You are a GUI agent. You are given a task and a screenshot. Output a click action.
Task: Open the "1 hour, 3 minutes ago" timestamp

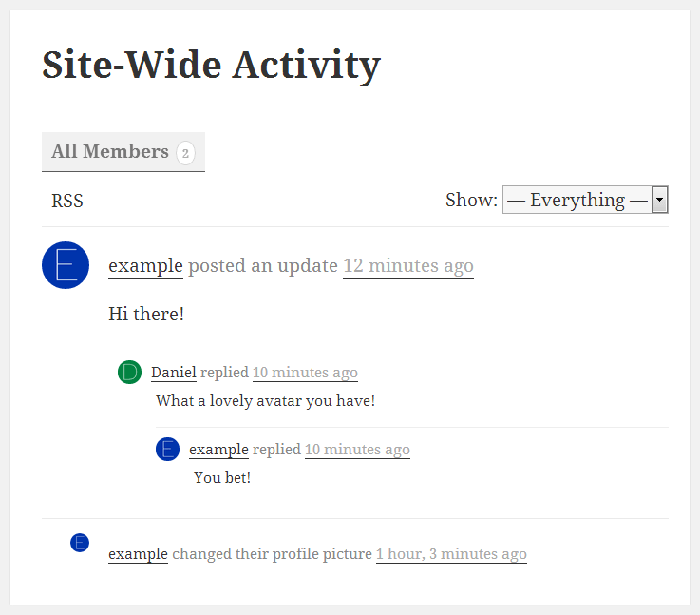pos(451,554)
